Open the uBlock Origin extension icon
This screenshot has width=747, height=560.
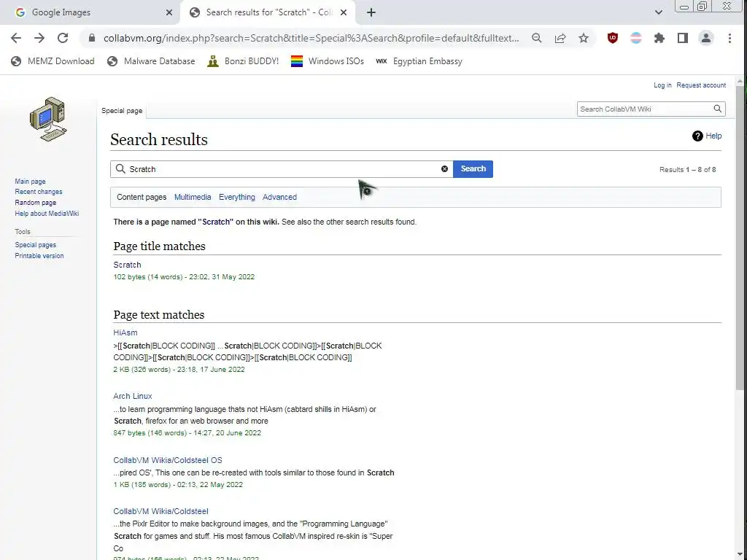(x=613, y=38)
